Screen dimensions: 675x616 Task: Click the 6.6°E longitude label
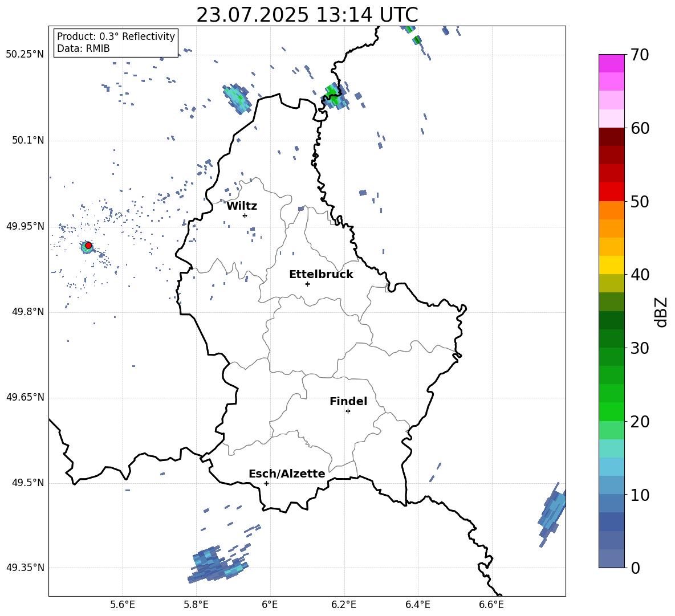pyautogui.click(x=491, y=605)
